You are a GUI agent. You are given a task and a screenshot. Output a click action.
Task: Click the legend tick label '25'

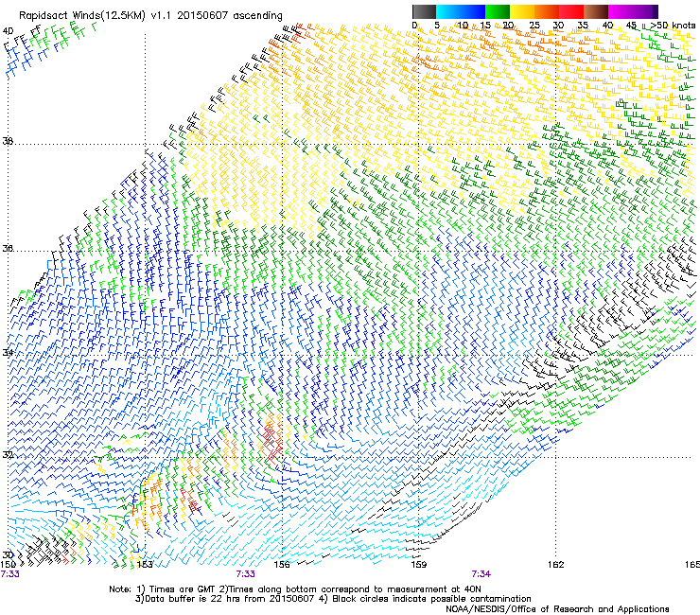point(534,25)
